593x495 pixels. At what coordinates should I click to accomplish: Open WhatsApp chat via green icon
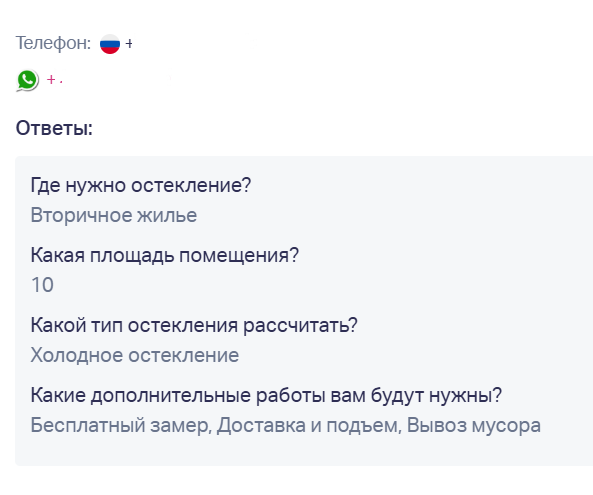[28, 80]
